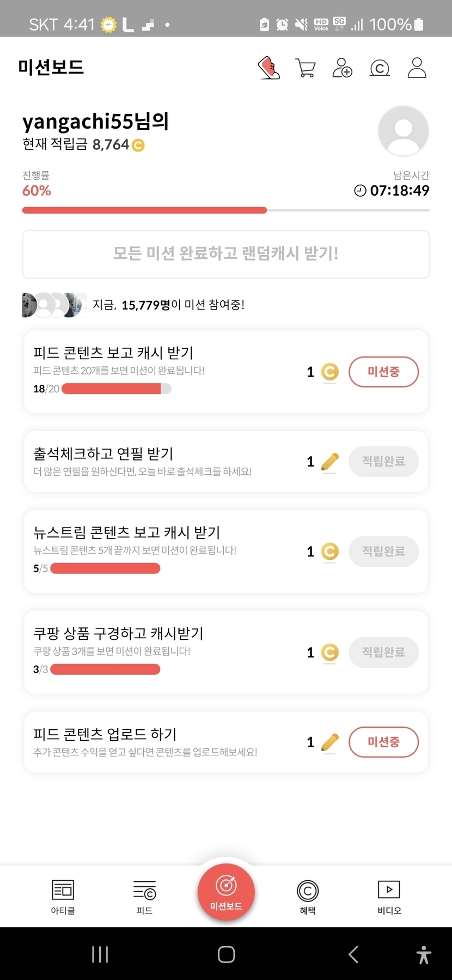Tap the center 미션보드 tab button
The width and height of the screenshot is (452, 980).
pyautogui.click(x=226, y=892)
